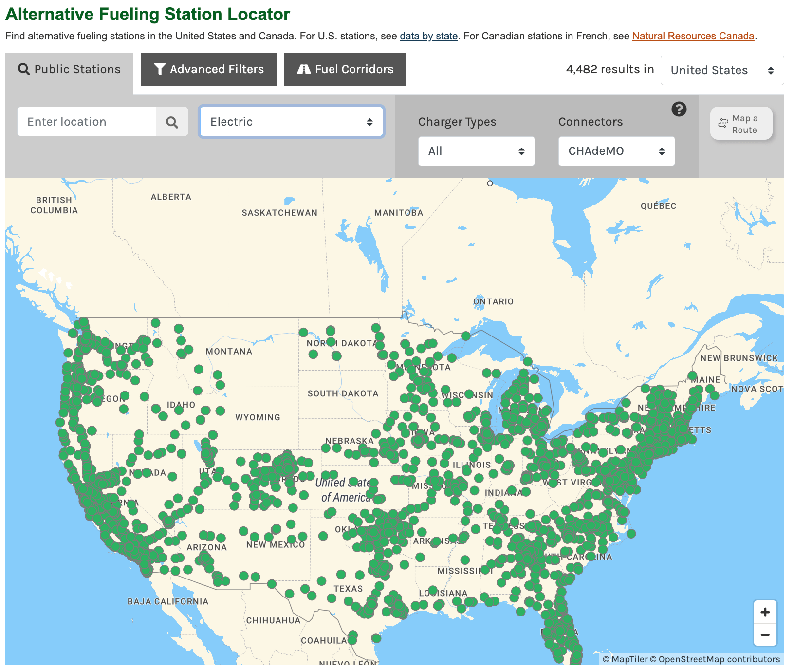Open the MapTiler attribution link
Screen dimensions: 794x672
629,659
